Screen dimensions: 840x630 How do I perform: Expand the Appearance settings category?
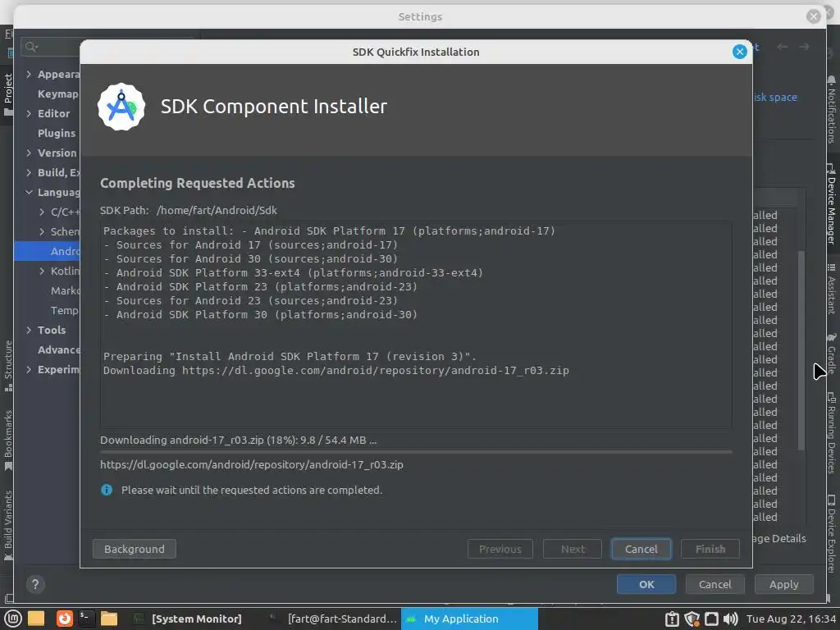tap(29, 75)
